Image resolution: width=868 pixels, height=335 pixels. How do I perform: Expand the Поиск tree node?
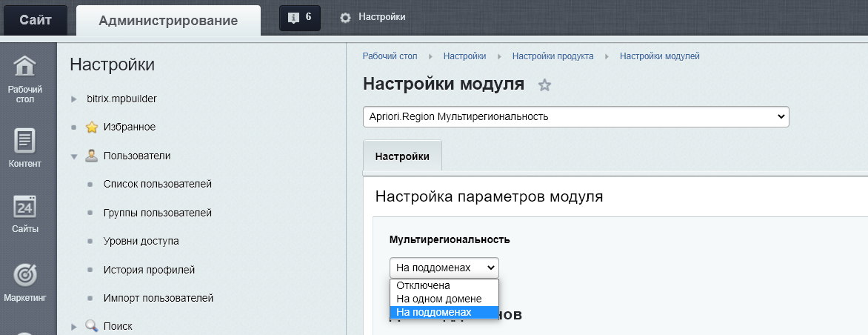click(73, 327)
